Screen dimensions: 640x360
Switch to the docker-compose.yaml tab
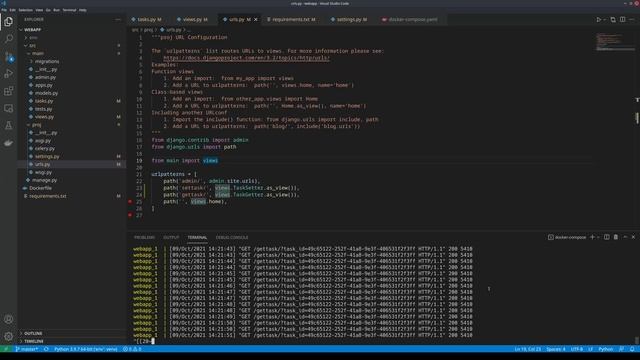pyautogui.click(x=410, y=19)
